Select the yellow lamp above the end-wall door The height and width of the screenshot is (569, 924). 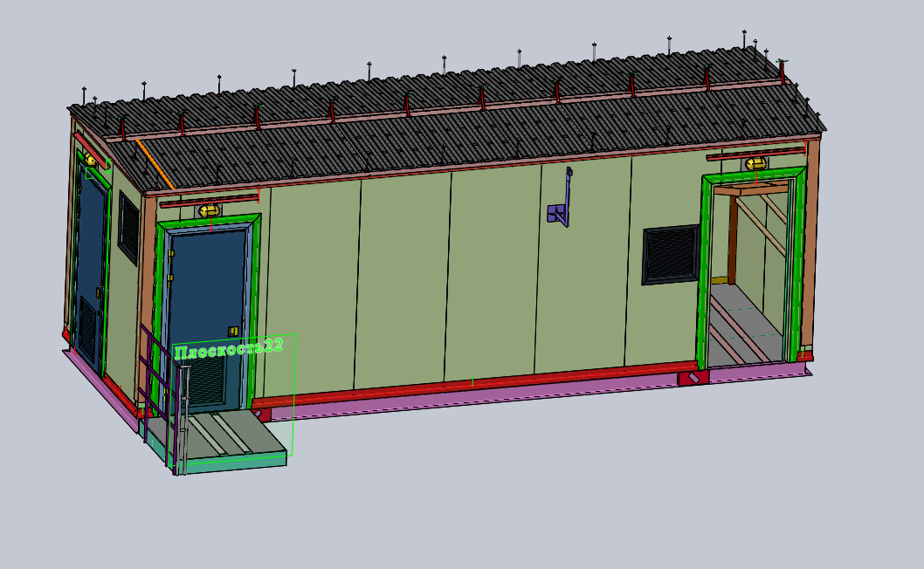coord(90,159)
